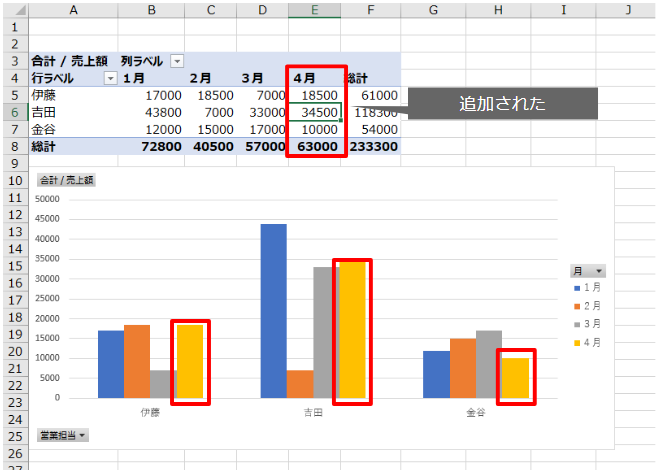The height and width of the screenshot is (470, 661).
Task: Select cell with value 10000
Action: pos(314,129)
